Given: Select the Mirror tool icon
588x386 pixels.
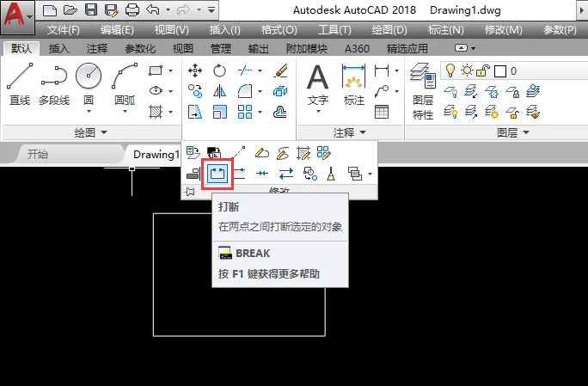Looking at the screenshot, I should (x=219, y=91).
